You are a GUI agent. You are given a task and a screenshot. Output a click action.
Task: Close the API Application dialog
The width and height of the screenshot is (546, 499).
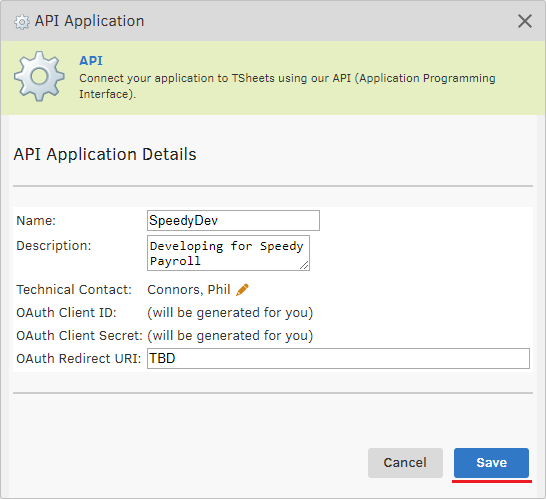pos(524,21)
